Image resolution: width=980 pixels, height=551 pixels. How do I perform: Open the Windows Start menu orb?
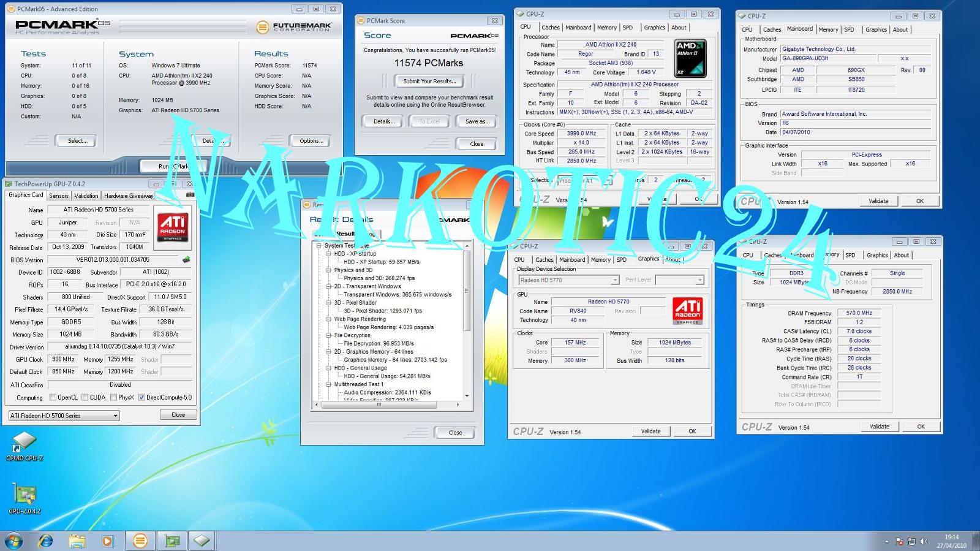13,541
